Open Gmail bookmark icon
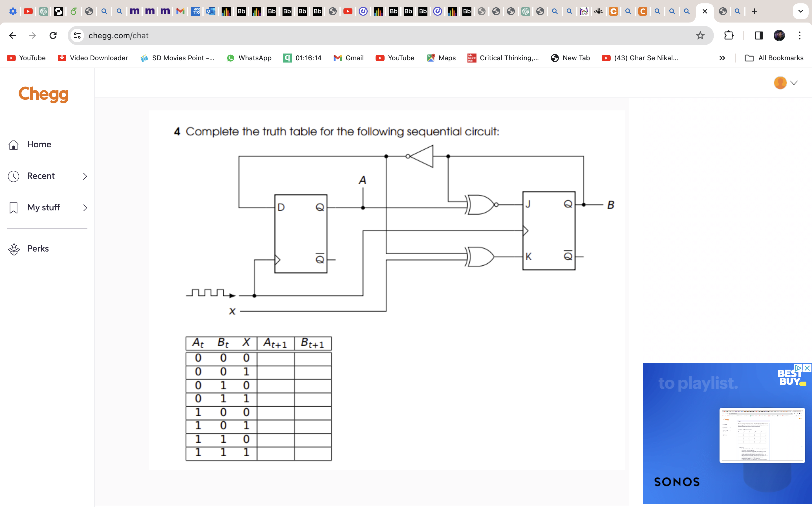This screenshot has height=507, width=812. (x=337, y=58)
